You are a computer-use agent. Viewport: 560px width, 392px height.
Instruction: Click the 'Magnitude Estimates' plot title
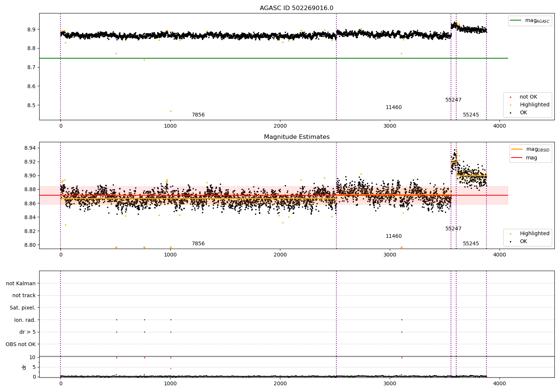pos(296,137)
